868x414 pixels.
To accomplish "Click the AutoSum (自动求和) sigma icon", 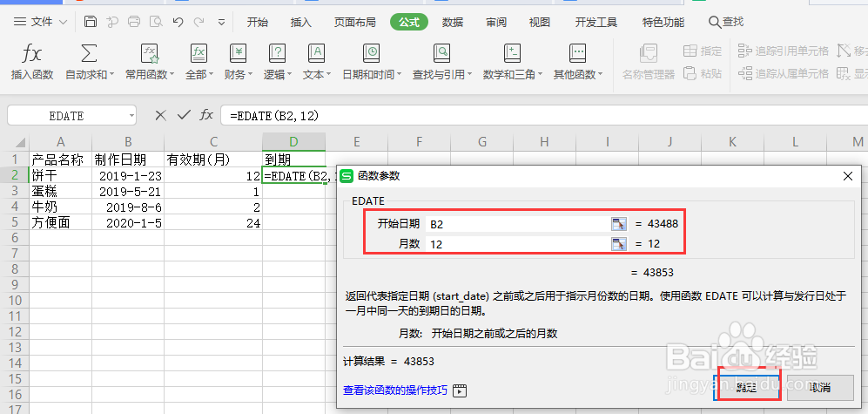I will click(x=89, y=54).
